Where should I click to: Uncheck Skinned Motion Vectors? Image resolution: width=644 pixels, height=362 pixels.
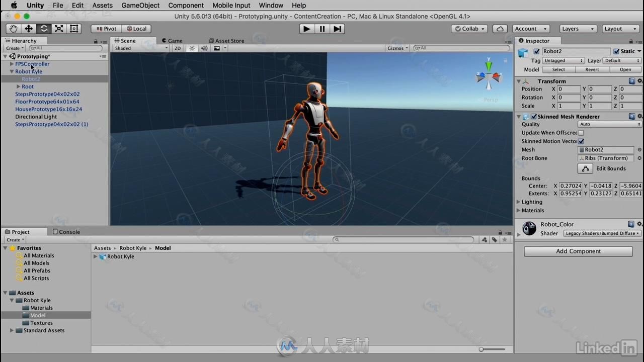(x=581, y=141)
